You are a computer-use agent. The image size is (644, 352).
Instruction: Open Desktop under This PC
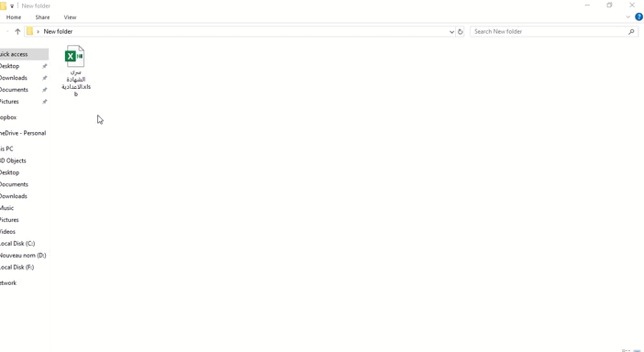pyautogui.click(x=10, y=172)
